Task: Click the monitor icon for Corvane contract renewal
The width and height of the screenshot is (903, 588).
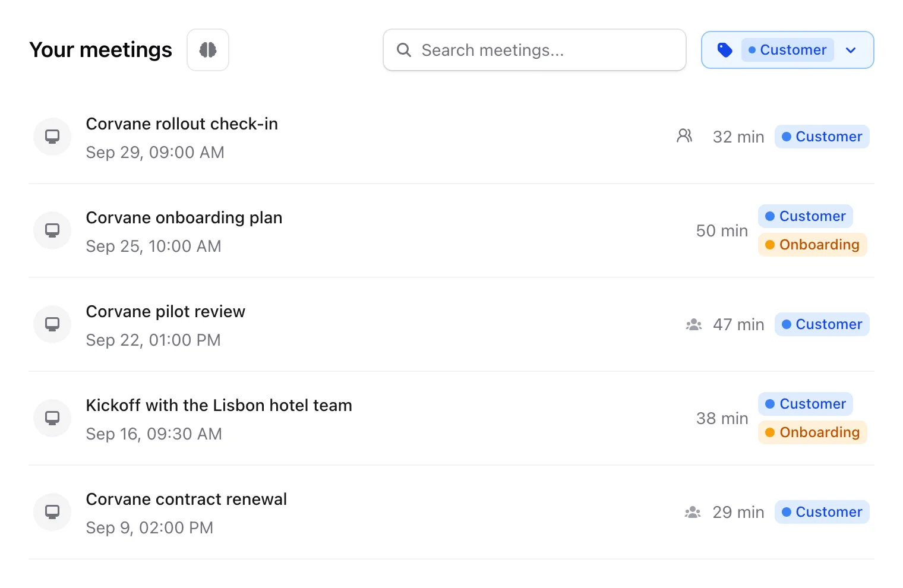Action: coord(52,512)
